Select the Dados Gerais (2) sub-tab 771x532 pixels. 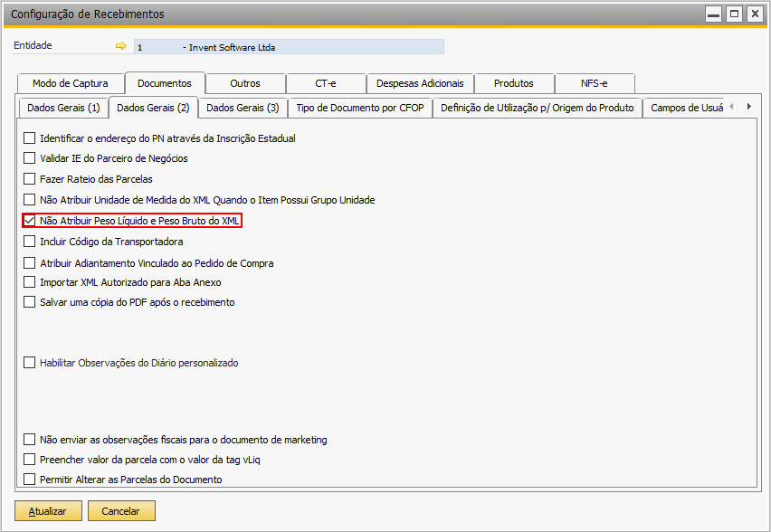tap(153, 108)
